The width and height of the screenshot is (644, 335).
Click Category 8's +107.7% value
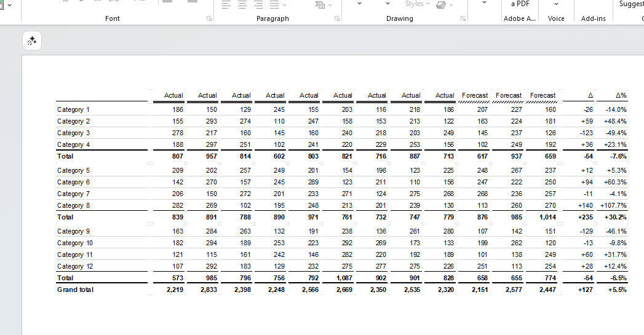point(613,205)
